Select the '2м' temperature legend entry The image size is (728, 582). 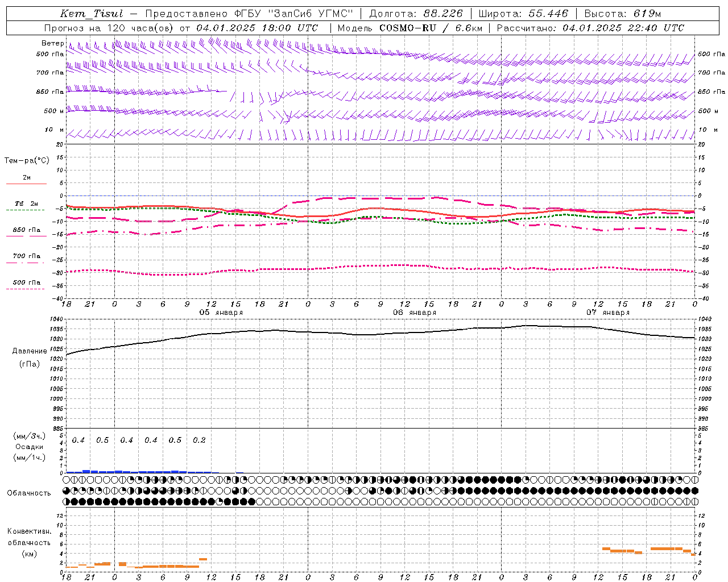[x=27, y=178]
